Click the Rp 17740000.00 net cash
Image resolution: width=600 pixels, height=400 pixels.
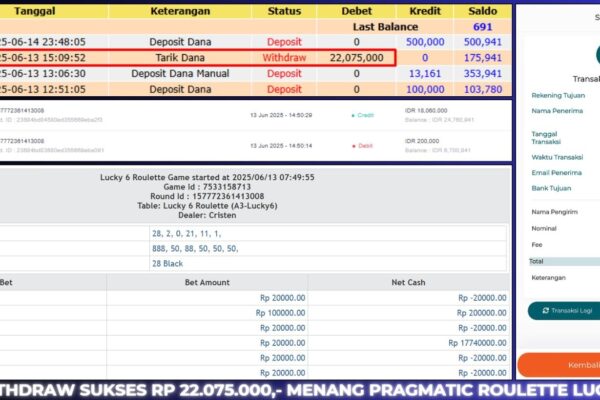click(x=478, y=343)
